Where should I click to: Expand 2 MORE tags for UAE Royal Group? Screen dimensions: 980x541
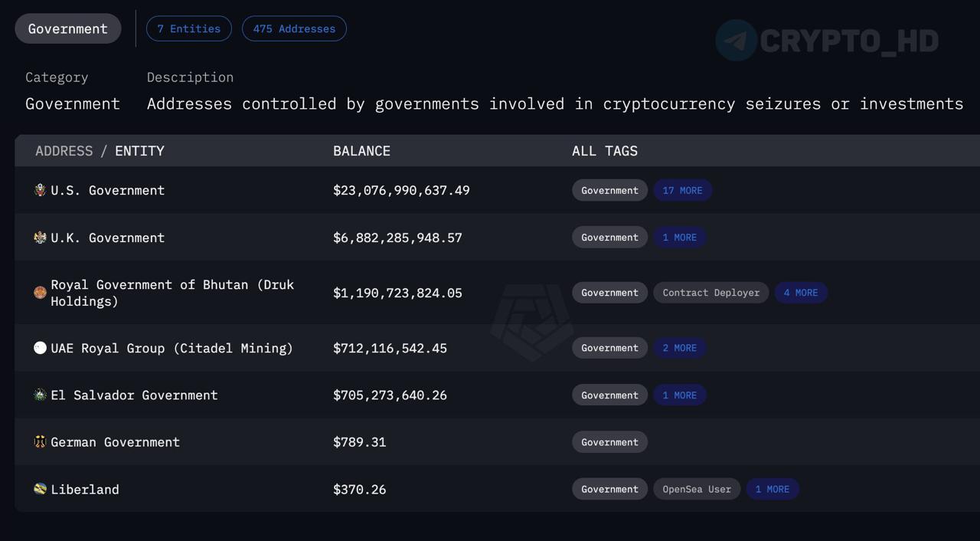click(680, 348)
